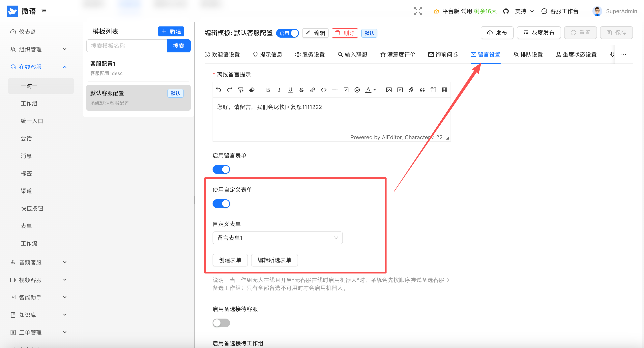The image size is (644, 348).
Task: Toggle the 启用留言表单 switch
Action: [x=221, y=169]
